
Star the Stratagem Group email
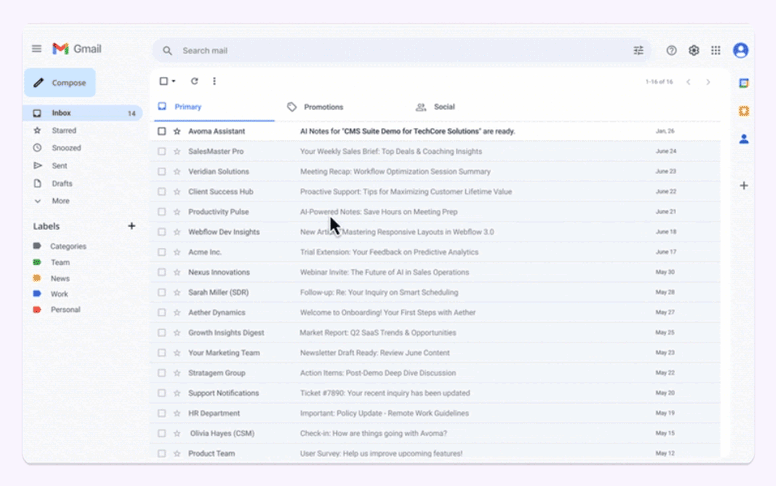[x=177, y=373]
